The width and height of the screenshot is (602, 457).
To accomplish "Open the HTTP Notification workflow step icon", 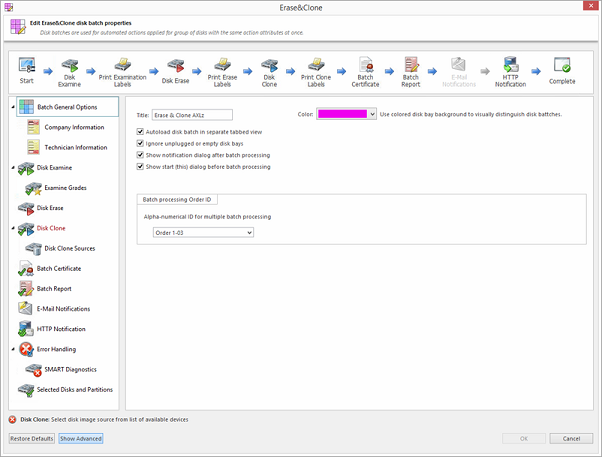I will (511, 65).
